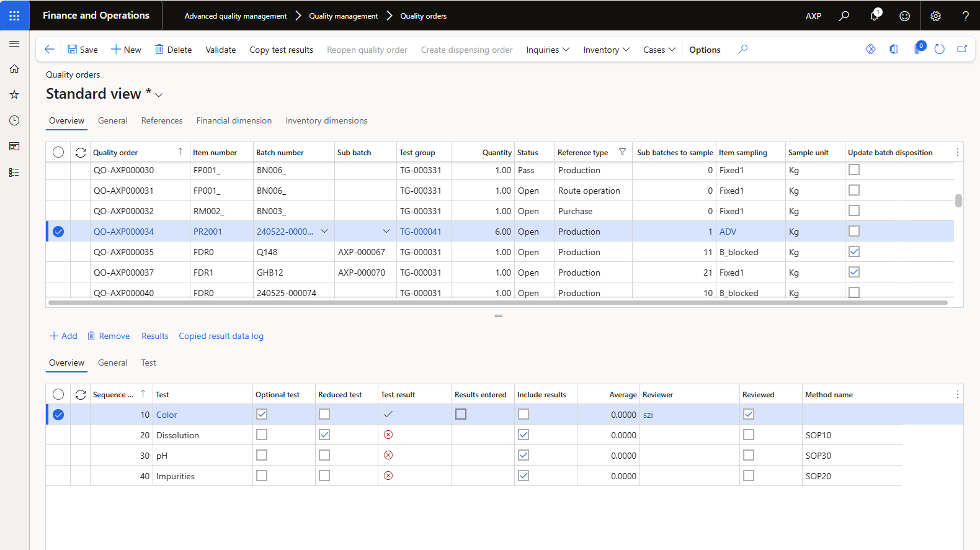Screen dimensions: 980x550
Task: Click the Reference type filter icon
Action: click(622, 152)
